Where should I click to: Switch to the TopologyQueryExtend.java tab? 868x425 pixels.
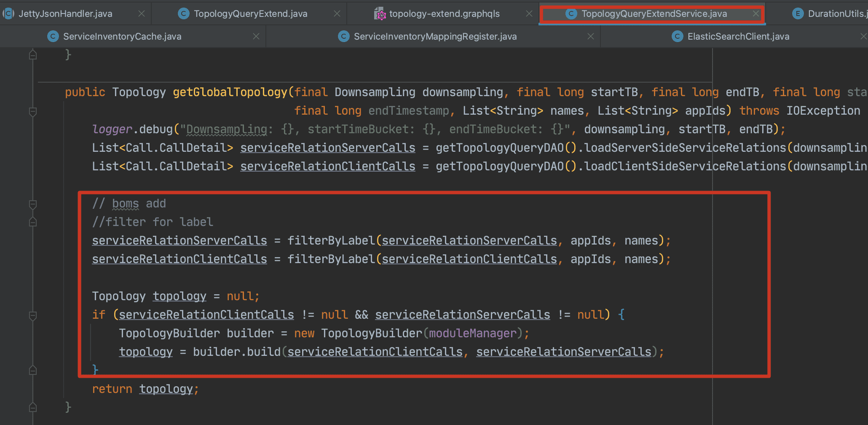(x=250, y=14)
